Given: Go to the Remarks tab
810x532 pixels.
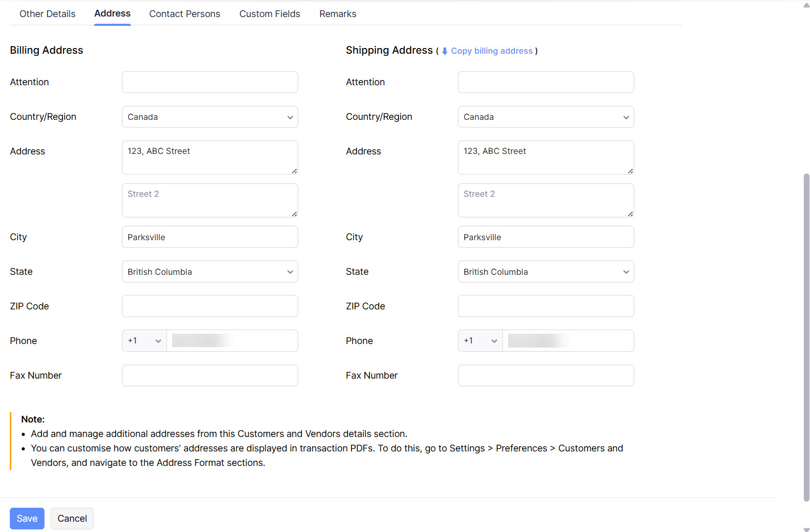Looking at the screenshot, I should point(338,14).
